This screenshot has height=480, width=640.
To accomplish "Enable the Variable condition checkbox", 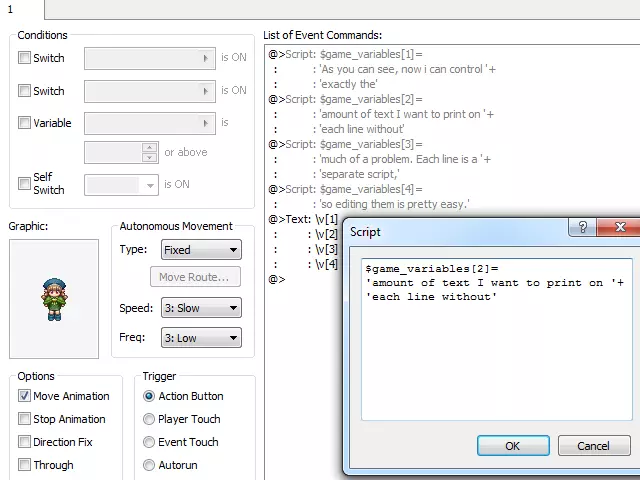I will (x=24, y=122).
